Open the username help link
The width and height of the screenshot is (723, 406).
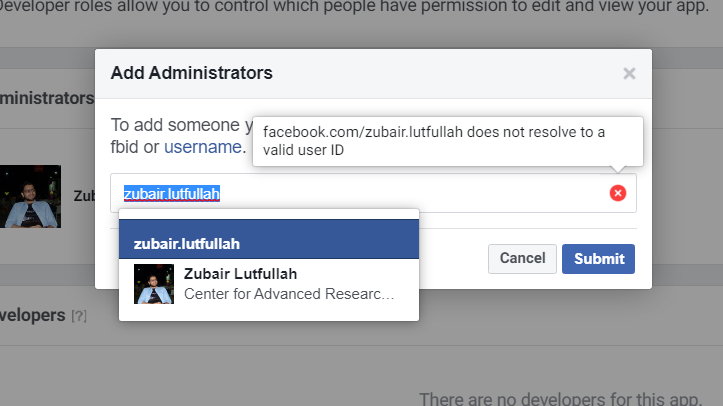tap(203, 147)
